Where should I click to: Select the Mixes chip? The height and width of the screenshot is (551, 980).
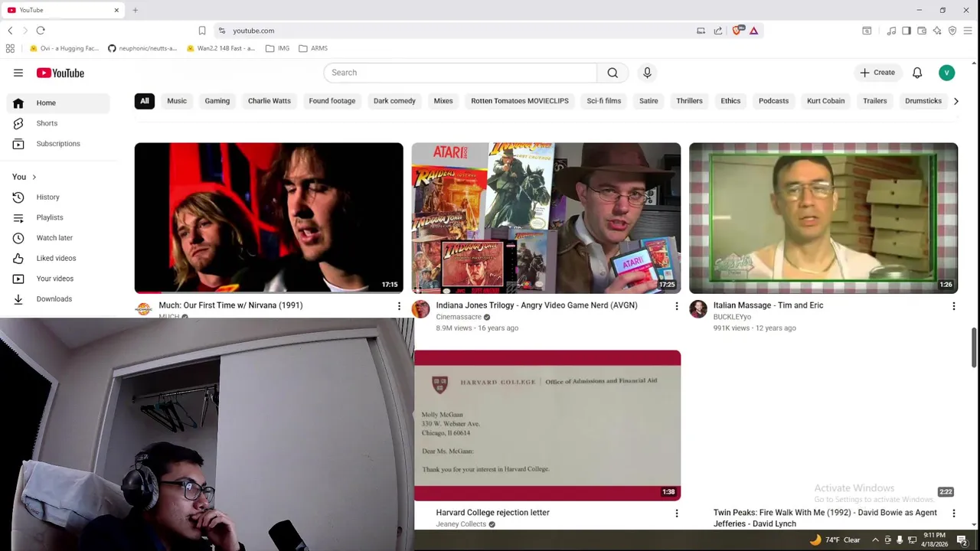(443, 101)
